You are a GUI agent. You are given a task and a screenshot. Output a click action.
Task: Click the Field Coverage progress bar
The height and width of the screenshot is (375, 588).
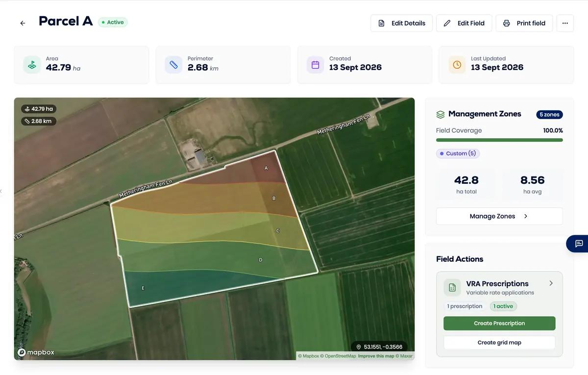499,140
